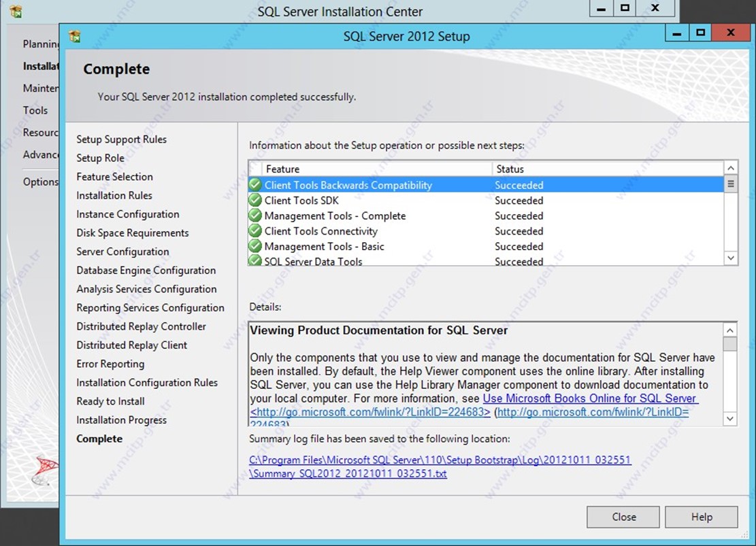Click Setup Role step

click(x=100, y=158)
